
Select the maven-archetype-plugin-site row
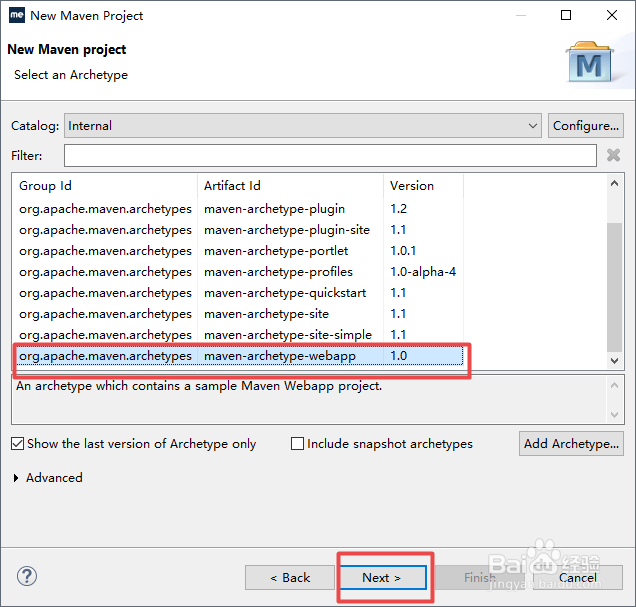238,230
